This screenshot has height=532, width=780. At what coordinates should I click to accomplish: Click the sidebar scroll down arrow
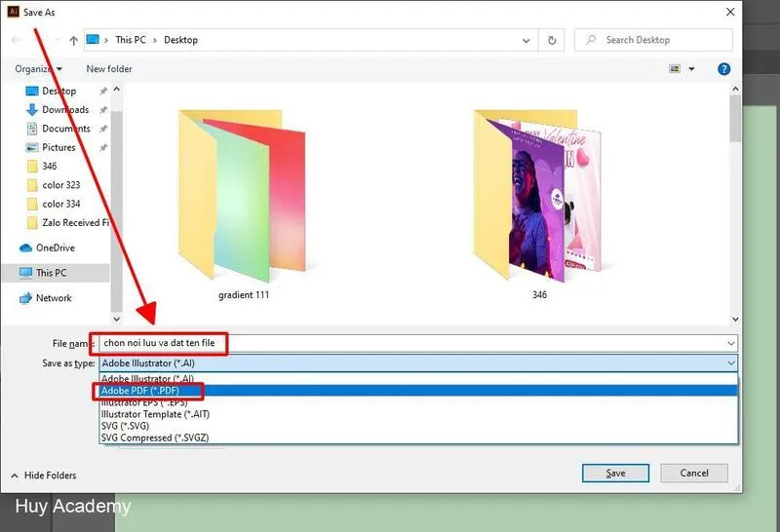tap(116, 319)
